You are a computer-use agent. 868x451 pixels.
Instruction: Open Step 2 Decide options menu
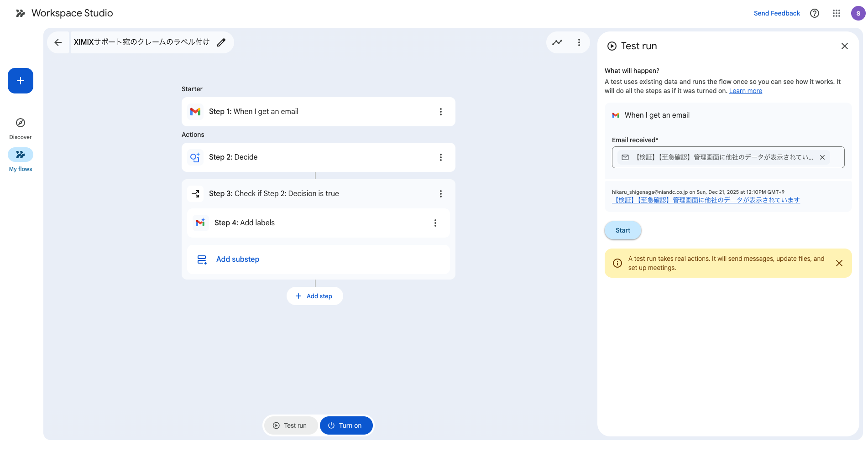440,157
